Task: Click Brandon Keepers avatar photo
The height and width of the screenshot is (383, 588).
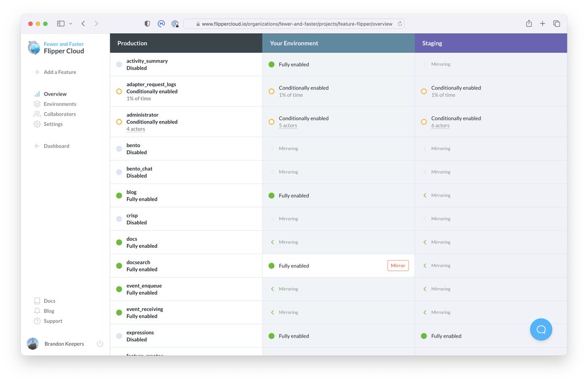Action: [33, 344]
